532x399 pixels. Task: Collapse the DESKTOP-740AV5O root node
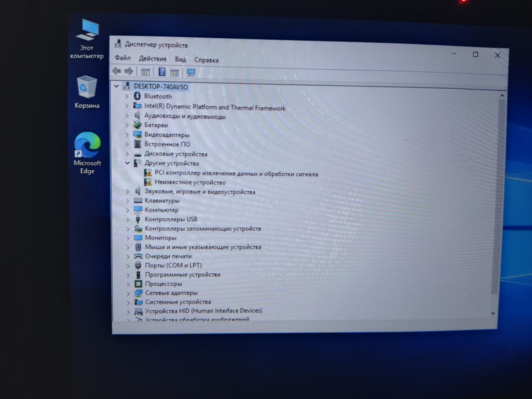pyautogui.click(x=116, y=86)
